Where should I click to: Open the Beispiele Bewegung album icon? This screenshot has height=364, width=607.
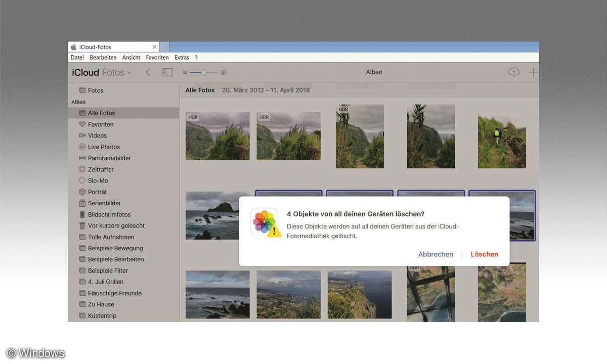[82, 248]
